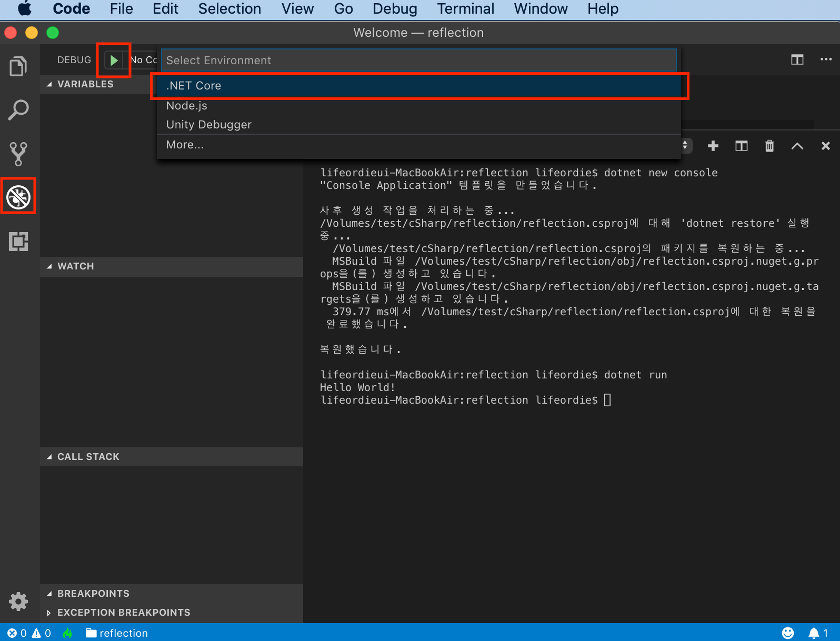Click the terminal prompt cursor
This screenshot has width=840, height=641.
coord(607,400)
